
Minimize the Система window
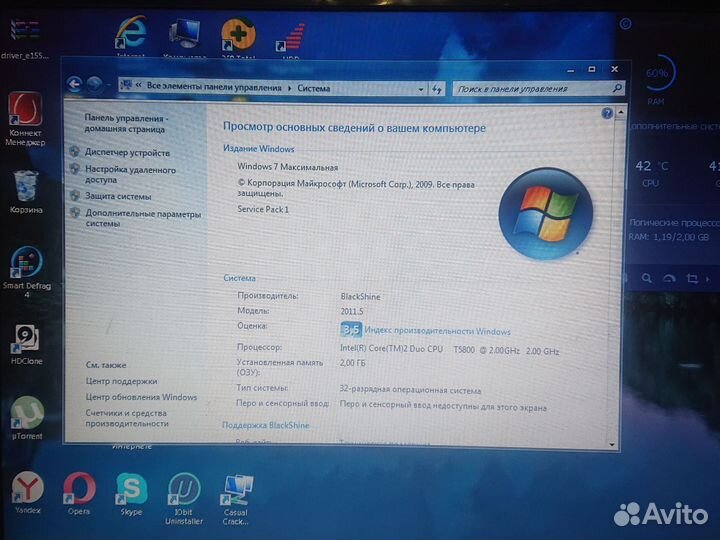pos(570,70)
